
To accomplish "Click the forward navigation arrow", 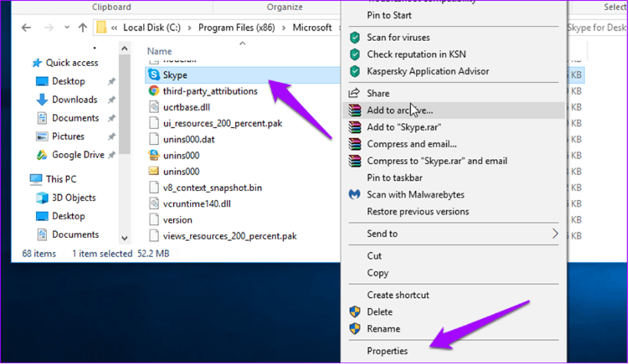I will (x=48, y=28).
